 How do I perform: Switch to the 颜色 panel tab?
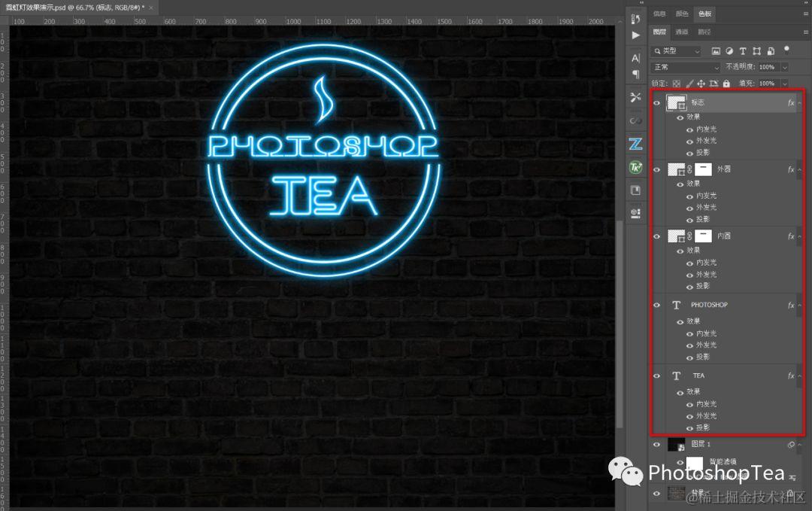pyautogui.click(x=682, y=14)
